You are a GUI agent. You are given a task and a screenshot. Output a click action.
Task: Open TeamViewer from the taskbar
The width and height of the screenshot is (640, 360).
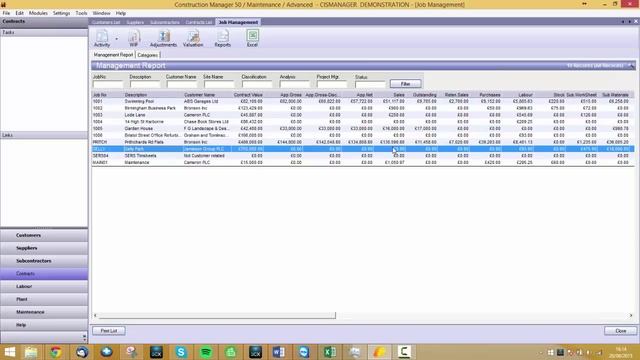click(304, 352)
